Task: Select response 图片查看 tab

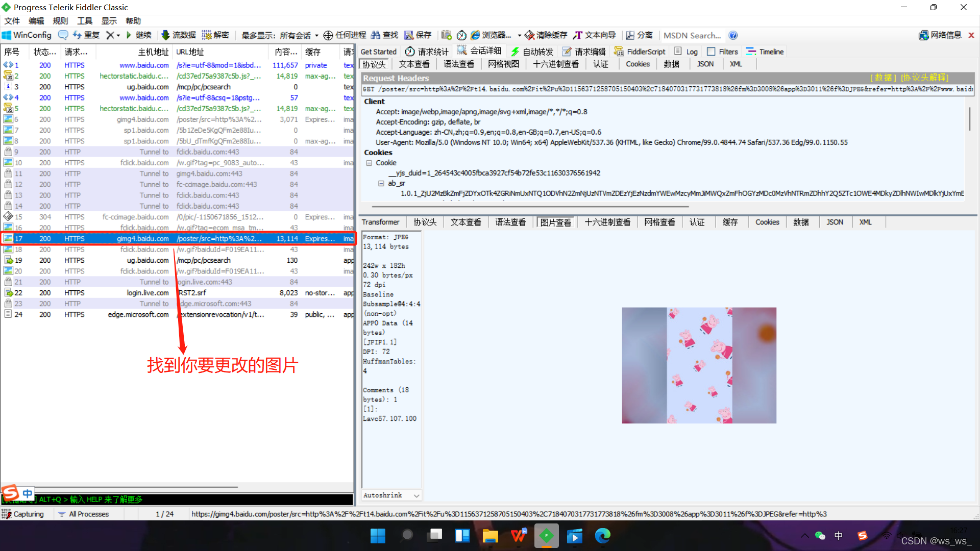Action: (x=555, y=222)
